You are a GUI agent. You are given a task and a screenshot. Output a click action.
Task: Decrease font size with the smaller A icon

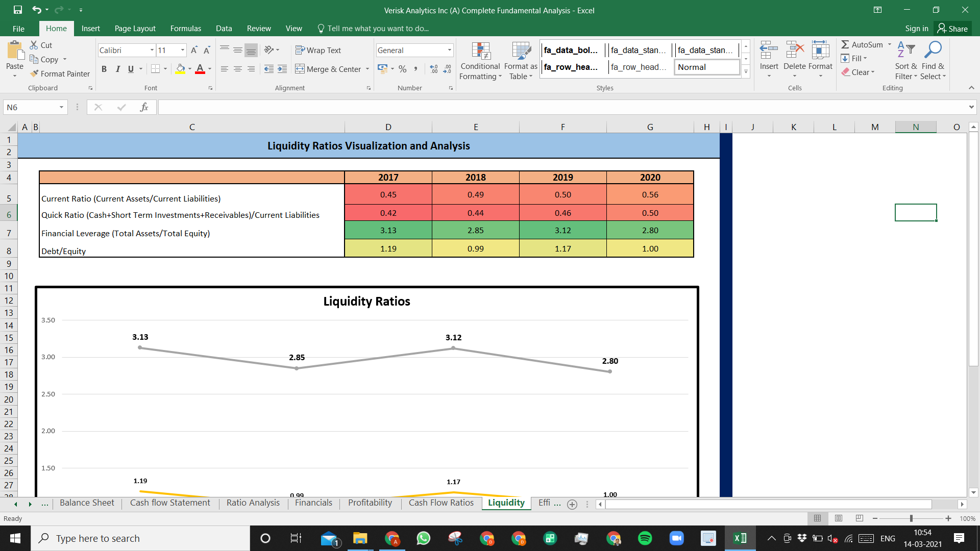coord(207,50)
